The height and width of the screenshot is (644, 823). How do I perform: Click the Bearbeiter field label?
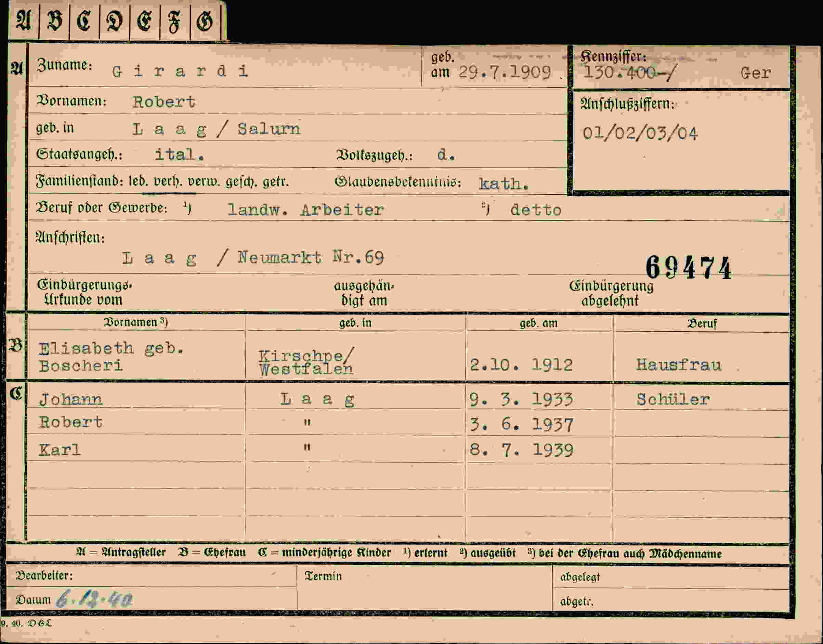coord(44,576)
